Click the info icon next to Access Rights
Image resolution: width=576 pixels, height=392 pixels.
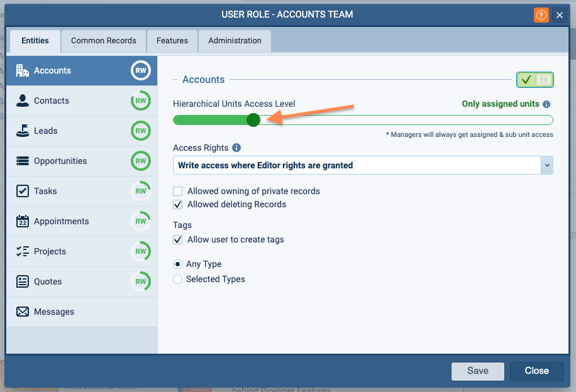(x=236, y=148)
